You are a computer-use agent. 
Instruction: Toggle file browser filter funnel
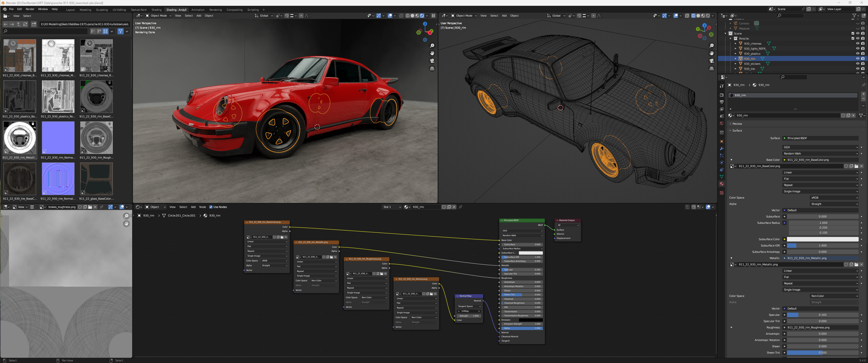pyautogui.click(x=120, y=31)
